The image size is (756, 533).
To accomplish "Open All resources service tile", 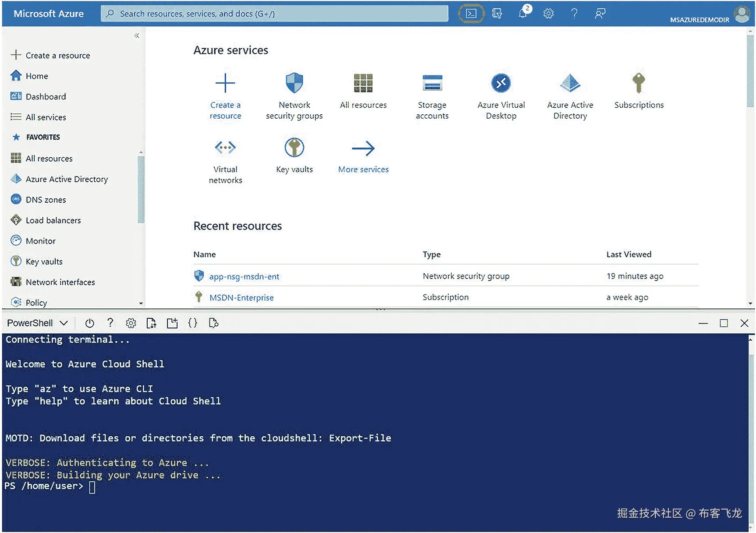I will [363, 91].
